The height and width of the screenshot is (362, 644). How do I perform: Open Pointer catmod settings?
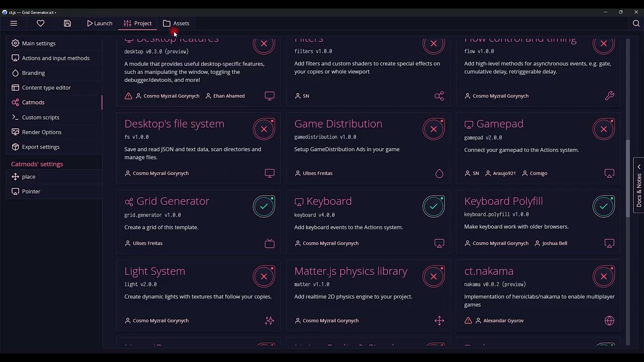pos(53,191)
